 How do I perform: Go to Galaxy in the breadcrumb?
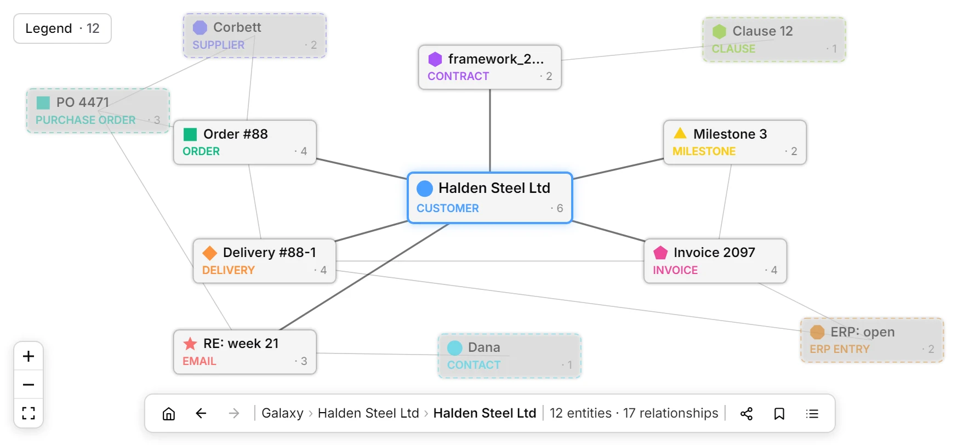pyautogui.click(x=282, y=413)
